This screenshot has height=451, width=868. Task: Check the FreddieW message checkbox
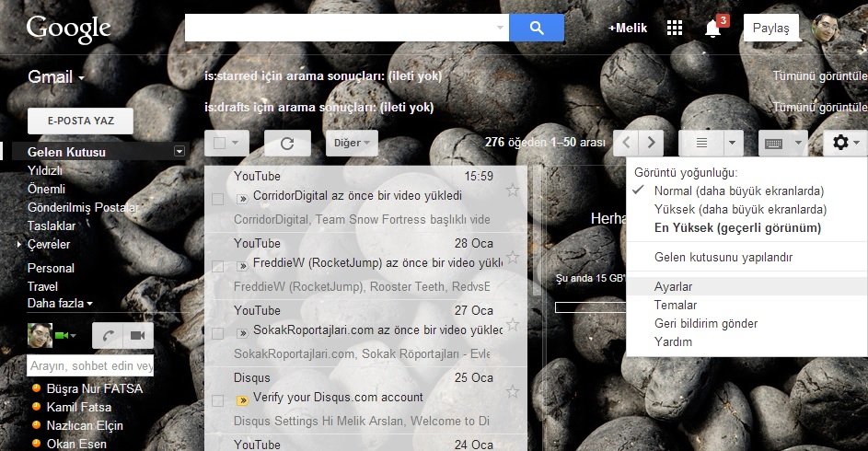217,266
